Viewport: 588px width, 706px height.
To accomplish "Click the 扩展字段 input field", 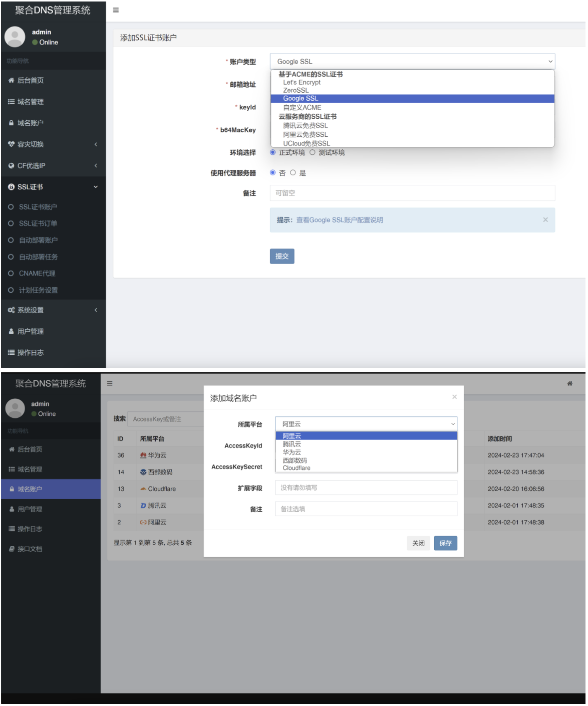I will [x=366, y=488].
